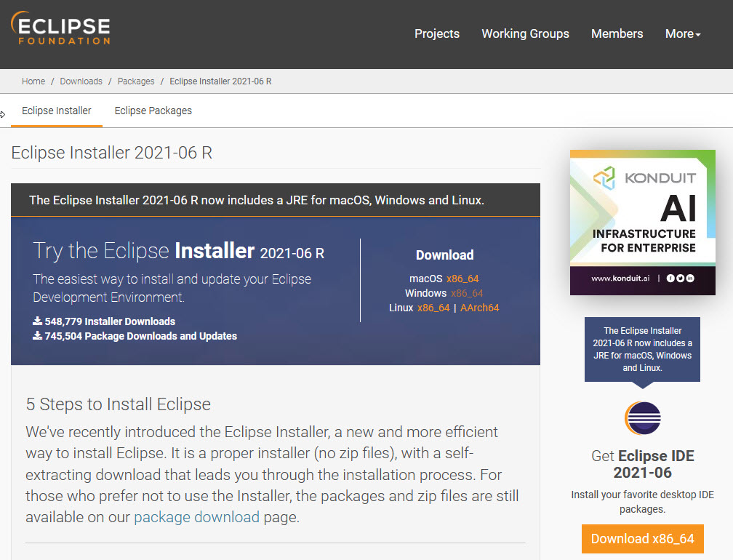Download Eclipse IDE via the orange x86_64 button

pyautogui.click(x=642, y=539)
